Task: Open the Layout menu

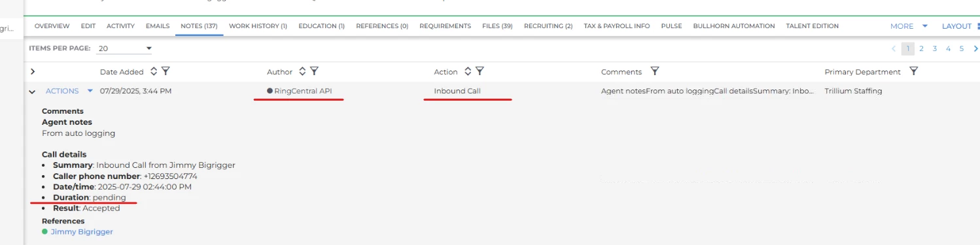Action: pos(960,26)
